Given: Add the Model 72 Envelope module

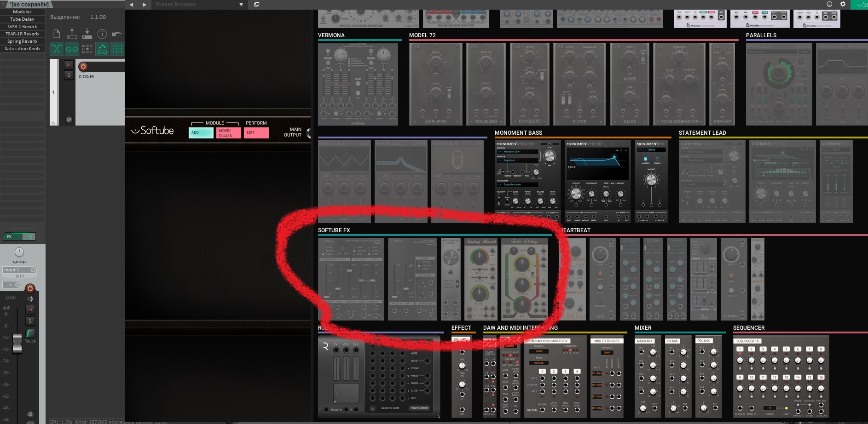Looking at the screenshot, I should [x=530, y=84].
